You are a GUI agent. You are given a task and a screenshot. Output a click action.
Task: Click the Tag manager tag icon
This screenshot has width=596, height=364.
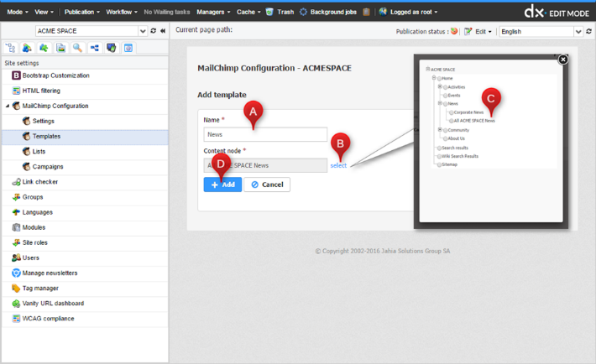pyautogui.click(x=16, y=288)
